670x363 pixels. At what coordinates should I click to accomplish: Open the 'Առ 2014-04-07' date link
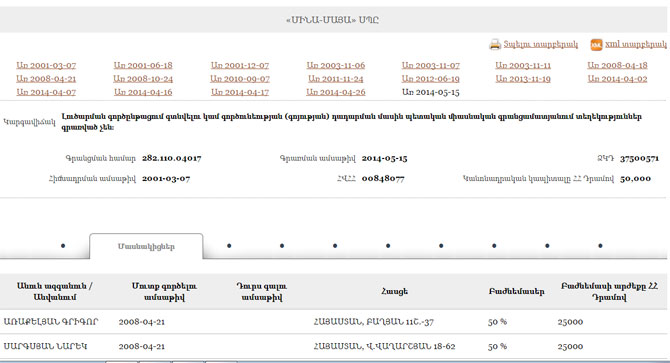46,92
